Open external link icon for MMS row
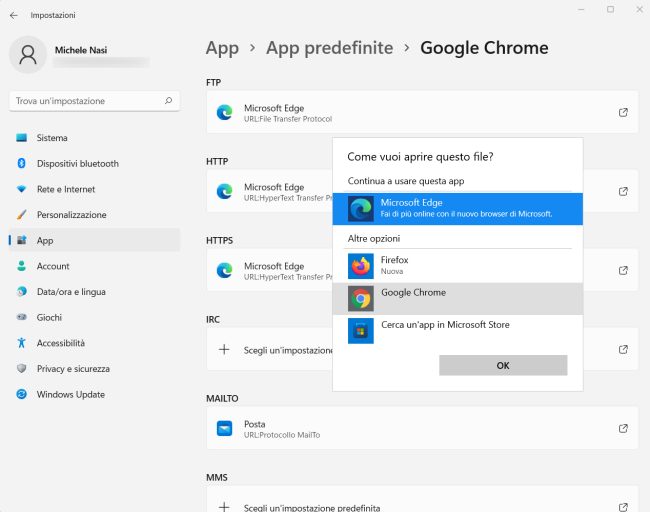The image size is (650, 512). pyautogui.click(x=623, y=507)
